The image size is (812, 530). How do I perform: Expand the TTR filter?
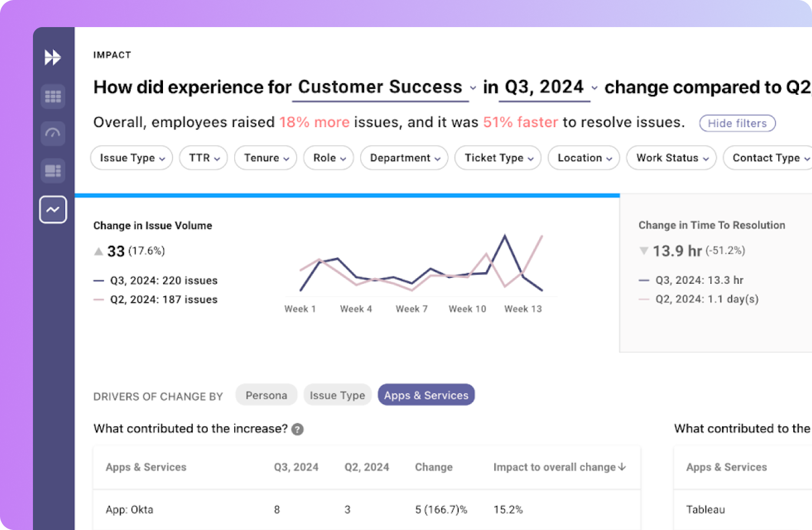pyautogui.click(x=204, y=158)
